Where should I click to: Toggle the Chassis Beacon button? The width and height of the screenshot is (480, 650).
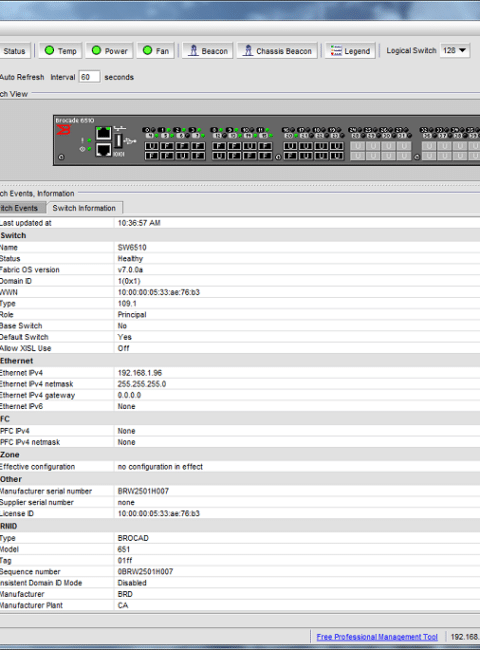[x=277, y=51]
